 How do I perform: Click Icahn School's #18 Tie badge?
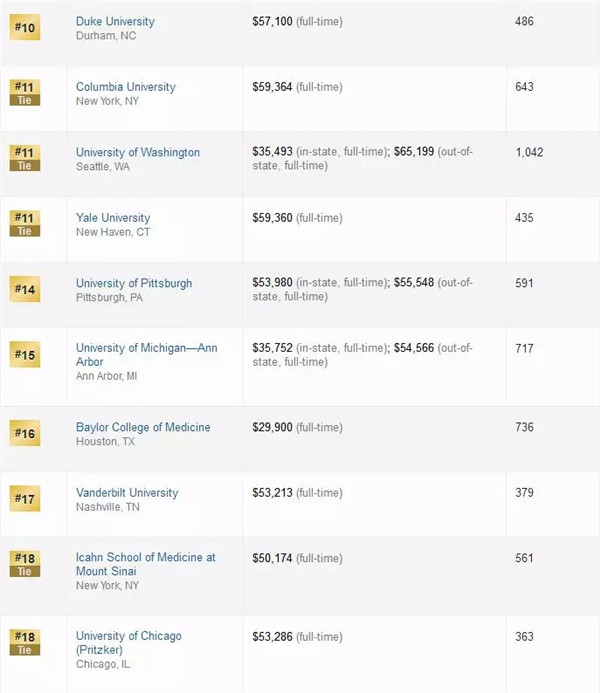click(25, 564)
